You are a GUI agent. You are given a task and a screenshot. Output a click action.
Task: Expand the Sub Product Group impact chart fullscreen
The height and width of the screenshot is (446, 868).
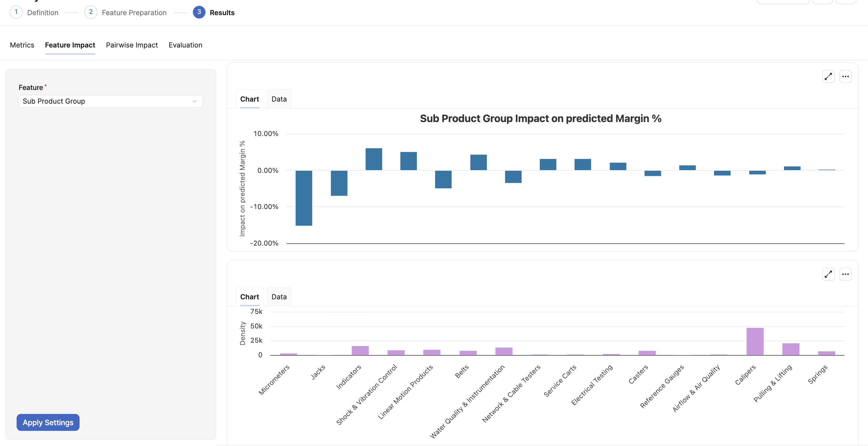tap(828, 77)
